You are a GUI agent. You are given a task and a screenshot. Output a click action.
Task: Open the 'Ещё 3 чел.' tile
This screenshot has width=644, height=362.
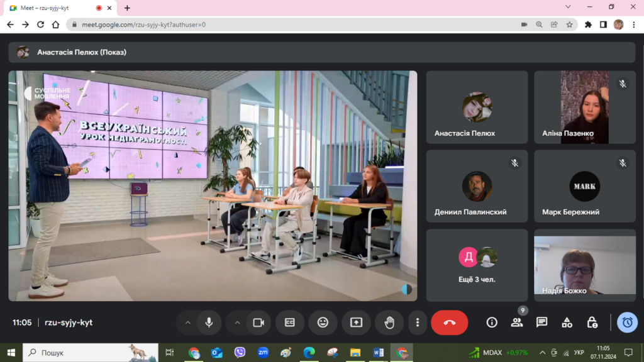477,265
